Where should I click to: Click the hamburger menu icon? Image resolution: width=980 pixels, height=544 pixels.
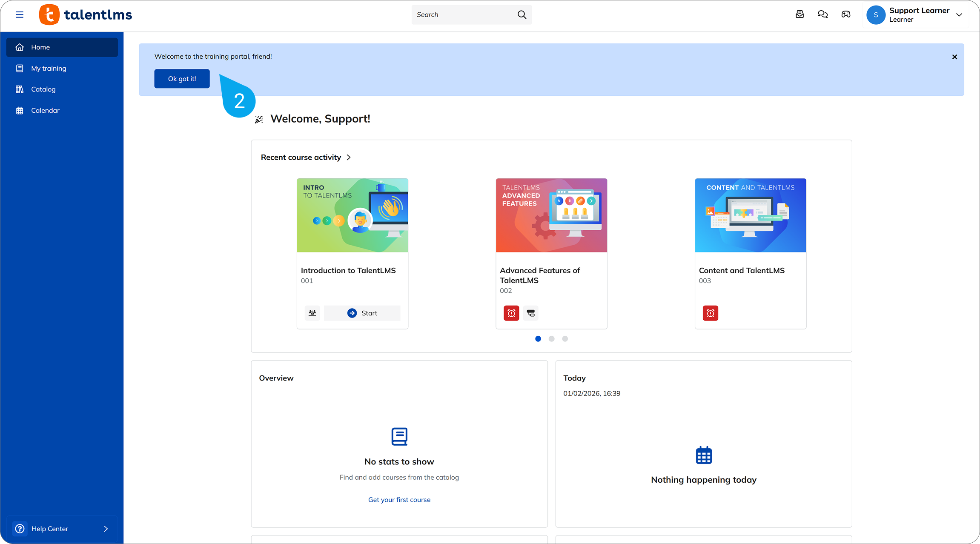(20, 14)
